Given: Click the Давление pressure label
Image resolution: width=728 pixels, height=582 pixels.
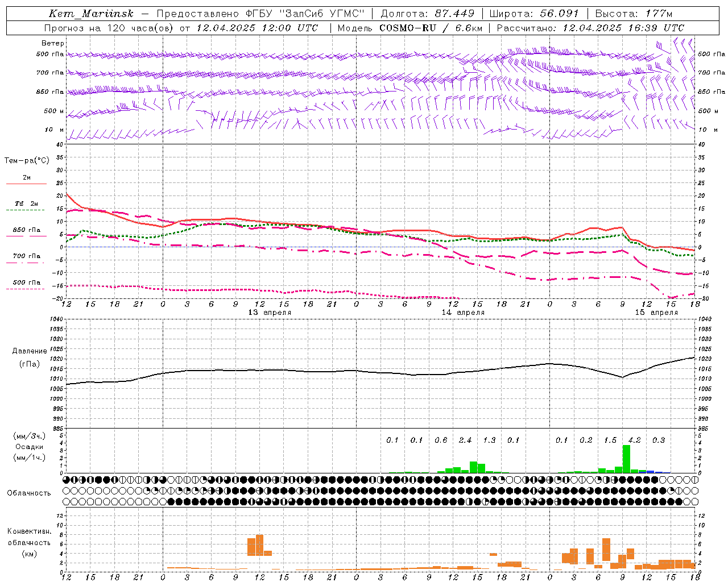Looking at the screenshot, I should click(x=30, y=351).
